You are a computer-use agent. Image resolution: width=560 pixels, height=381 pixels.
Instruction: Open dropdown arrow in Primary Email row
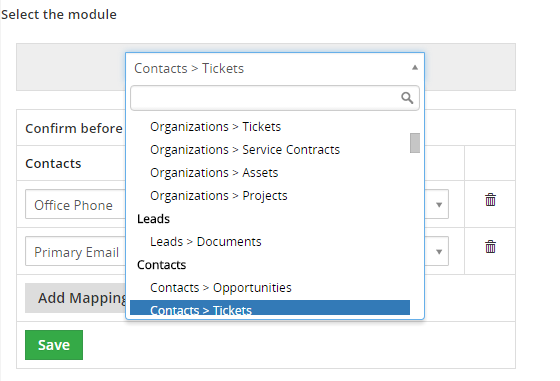(439, 252)
